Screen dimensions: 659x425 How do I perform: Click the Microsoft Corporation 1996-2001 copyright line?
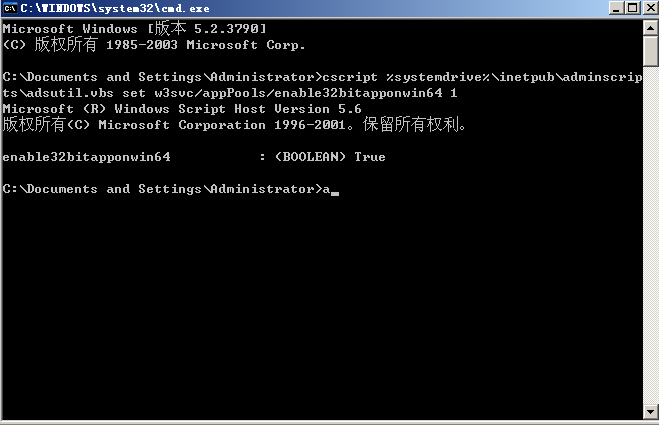click(235, 125)
